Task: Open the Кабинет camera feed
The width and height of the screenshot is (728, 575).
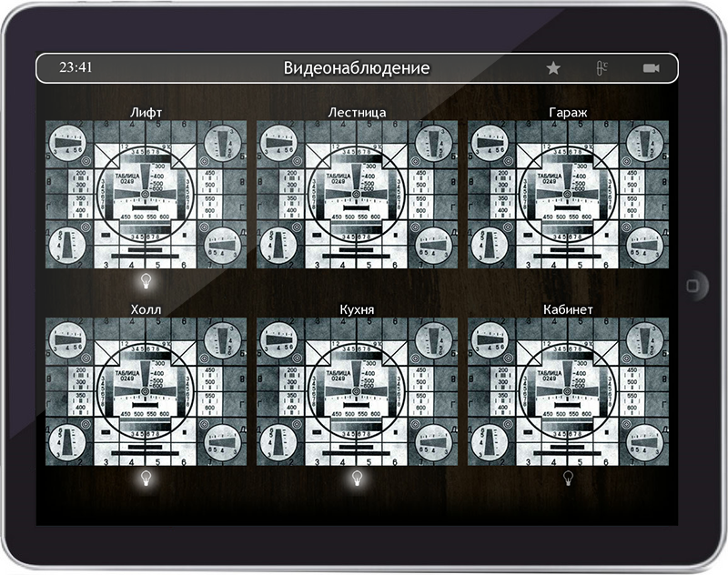Action: (x=568, y=391)
